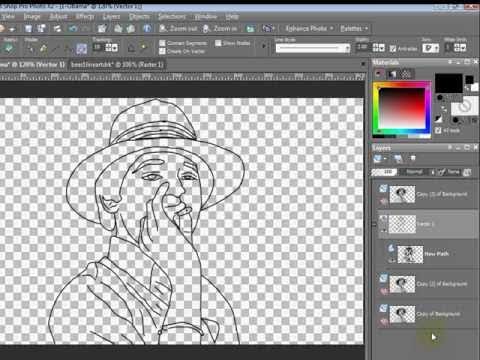Viewport: 480px width, 360px height.
Task: Open the icon dropdown before Enhance Photo
Action: point(268,29)
